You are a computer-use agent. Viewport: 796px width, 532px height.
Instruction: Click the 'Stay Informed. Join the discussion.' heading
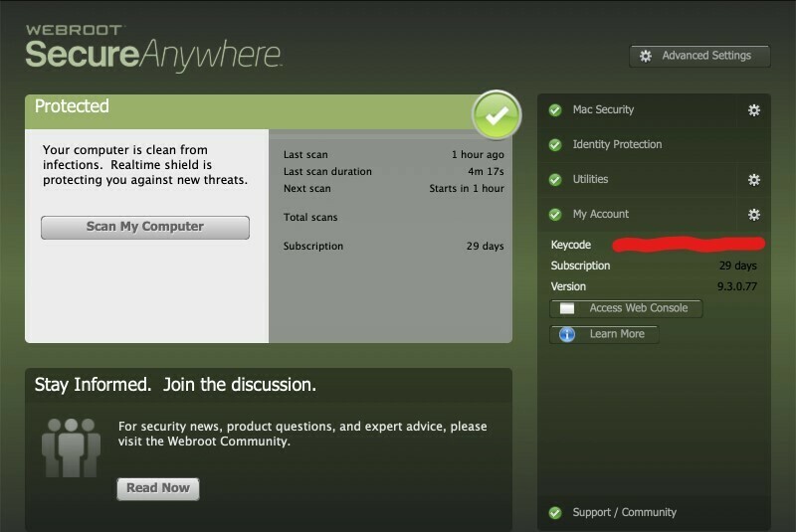(175, 385)
